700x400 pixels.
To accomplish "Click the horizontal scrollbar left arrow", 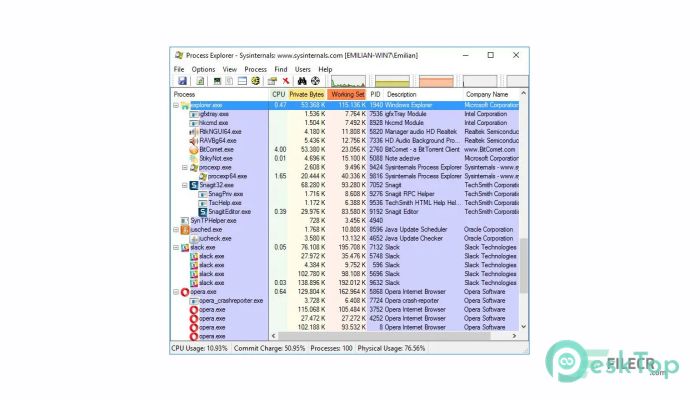I will click(274, 336).
